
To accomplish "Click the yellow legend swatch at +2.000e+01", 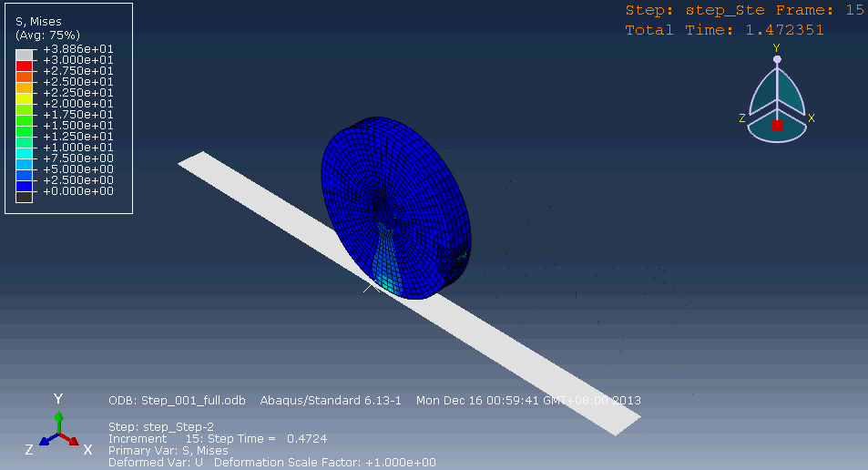I will pos(24,98).
